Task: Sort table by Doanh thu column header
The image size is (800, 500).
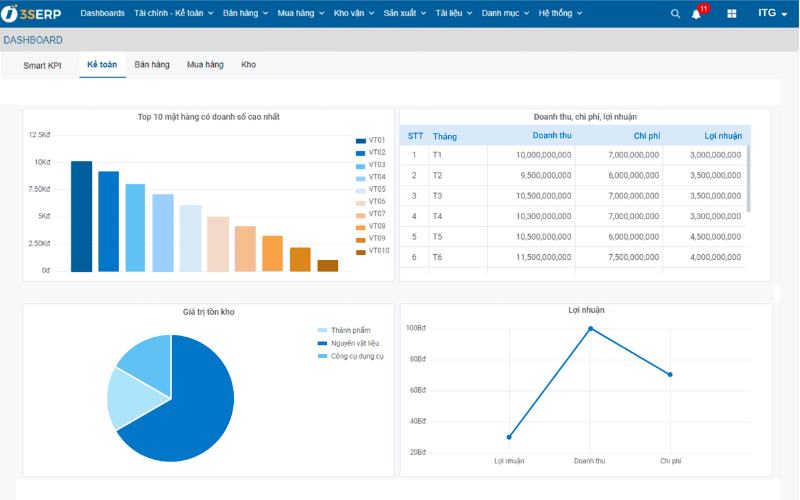Action: pyautogui.click(x=552, y=136)
